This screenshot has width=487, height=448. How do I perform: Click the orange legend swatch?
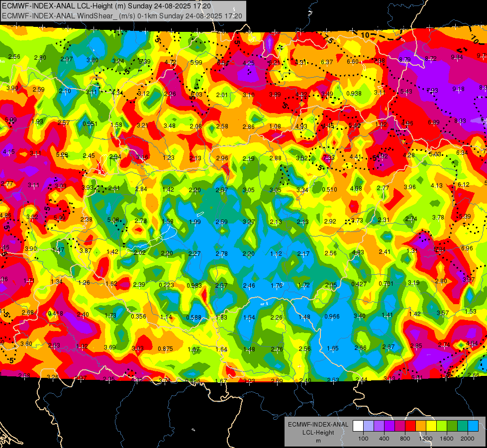pyautogui.click(x=421, y=426)
